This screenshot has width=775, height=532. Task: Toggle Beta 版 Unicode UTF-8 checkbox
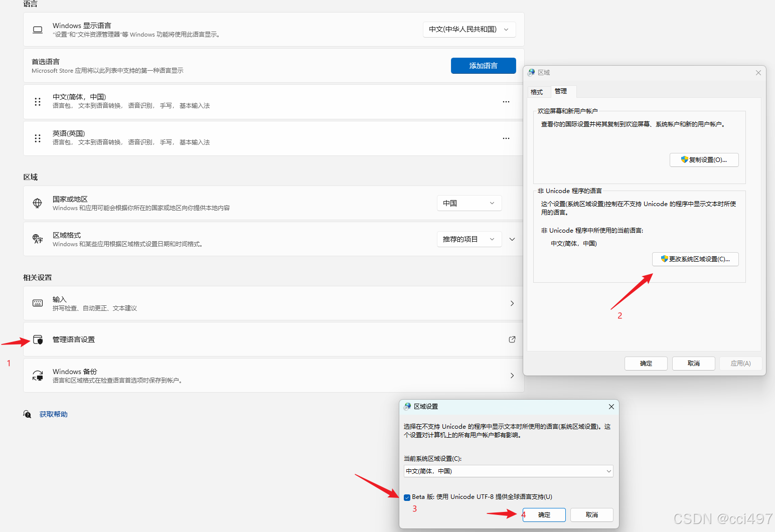(407, 497)
